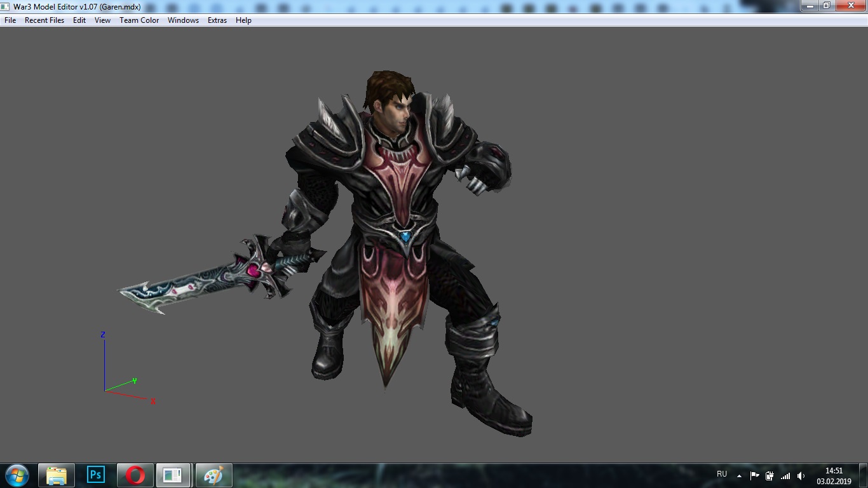
Task: Open the File menu
Action: coord(10,20)
